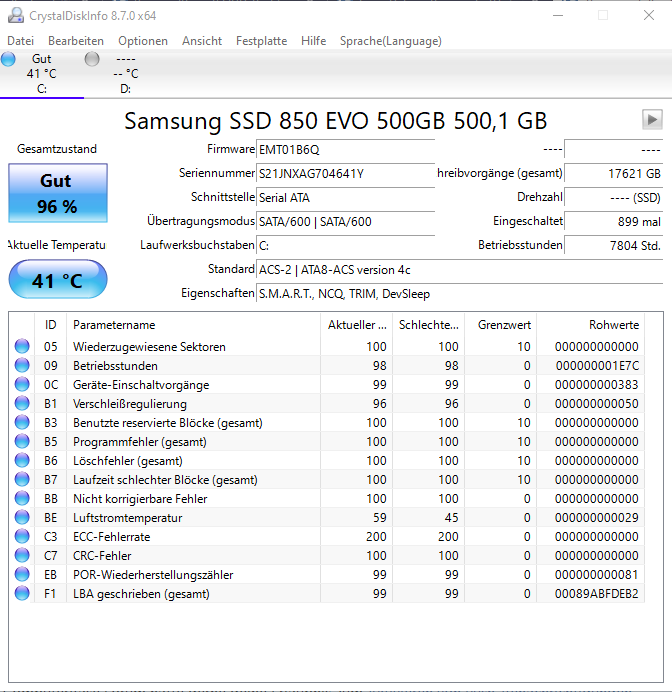672x692 pixels.
Task: Click the Aktueller column header
Action: (357, 325)
